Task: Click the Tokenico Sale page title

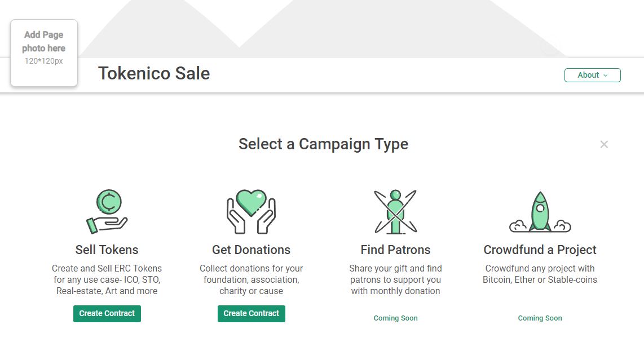Action: (x=154, y=73)
